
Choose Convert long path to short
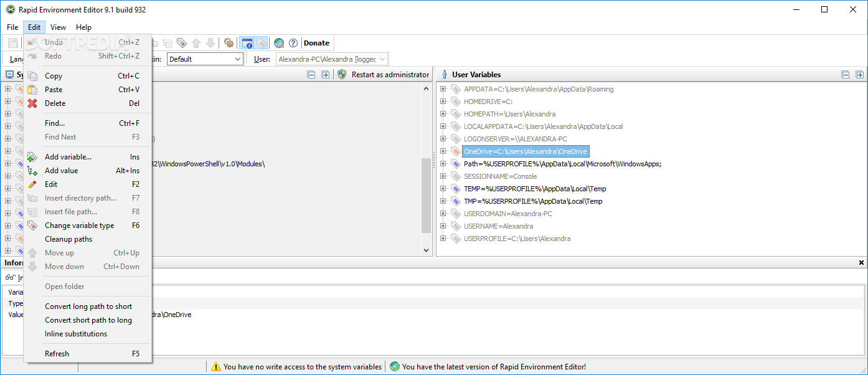[x=87, y=306]
